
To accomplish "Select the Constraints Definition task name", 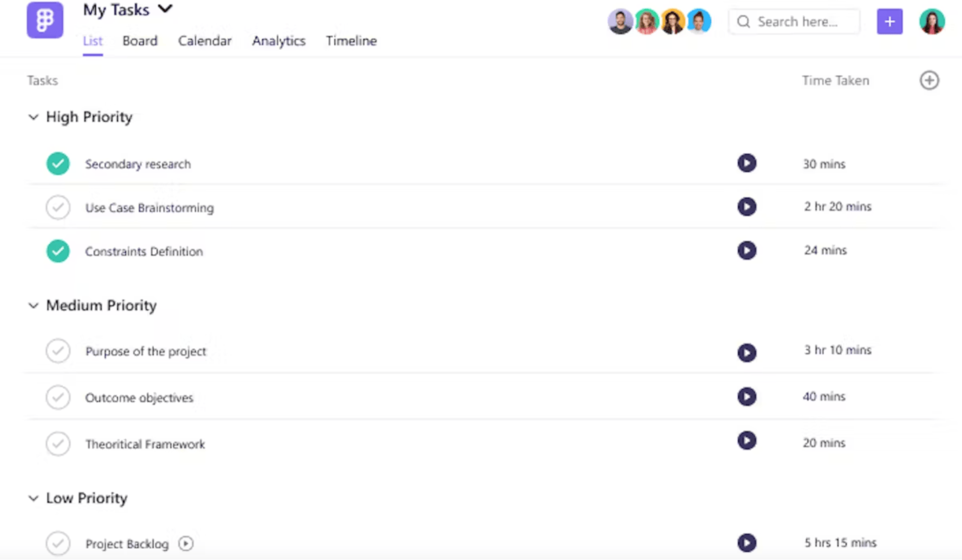I will (x=144, y=251).
